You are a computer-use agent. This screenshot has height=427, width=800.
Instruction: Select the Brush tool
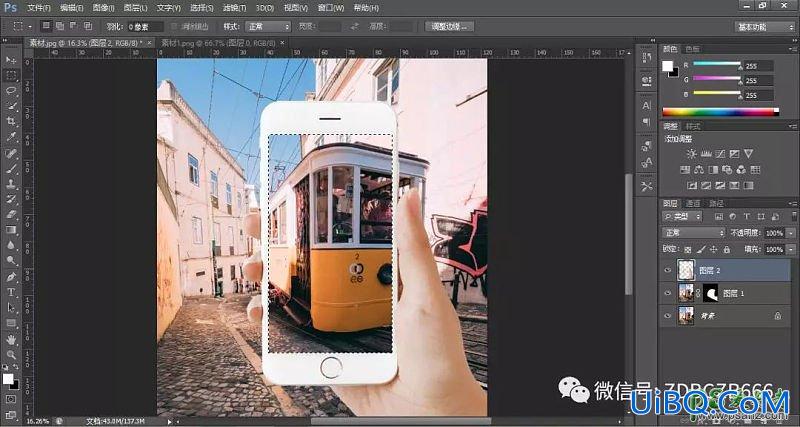click(x=11, y=168)
